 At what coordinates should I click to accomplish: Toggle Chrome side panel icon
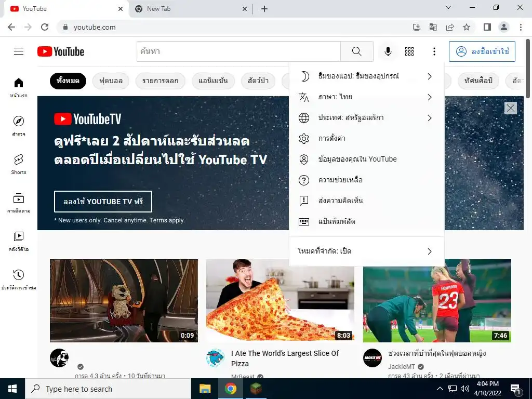(487, 27)
